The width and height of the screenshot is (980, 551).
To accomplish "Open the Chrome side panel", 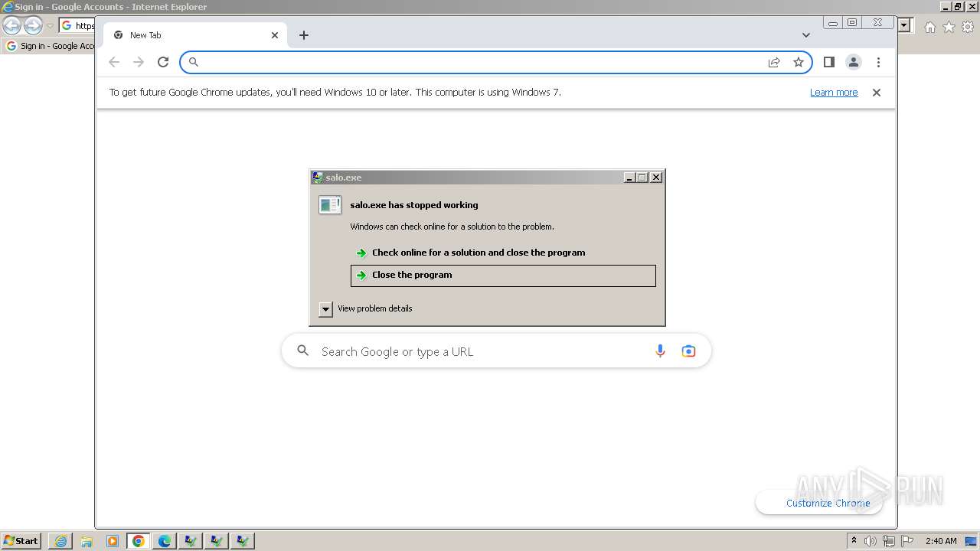I will [x=828, y=62].
